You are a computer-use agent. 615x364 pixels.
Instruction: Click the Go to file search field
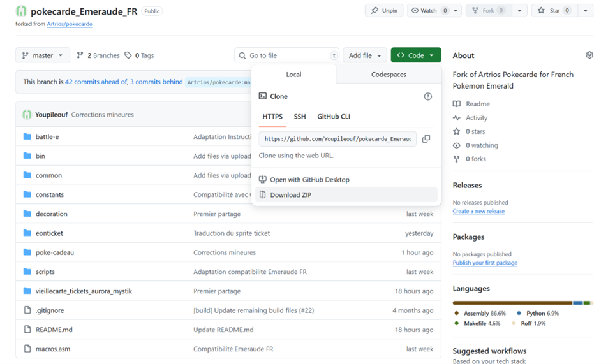pos(287,55)
